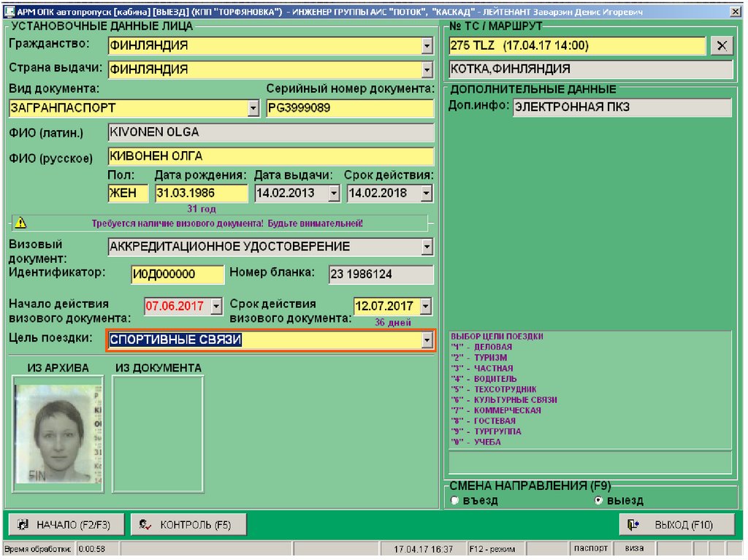Viewport: 748px width, 560px height.
Task: Expand the Вид документа dropdown arrow
Action: [x=253, y=108]
